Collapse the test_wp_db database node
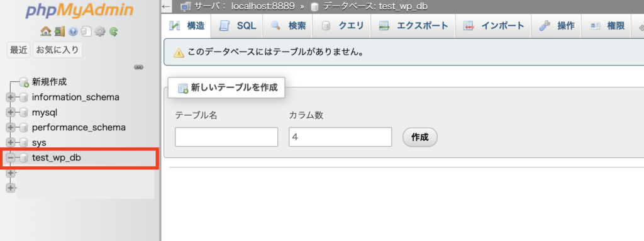 tap(11, 157)
